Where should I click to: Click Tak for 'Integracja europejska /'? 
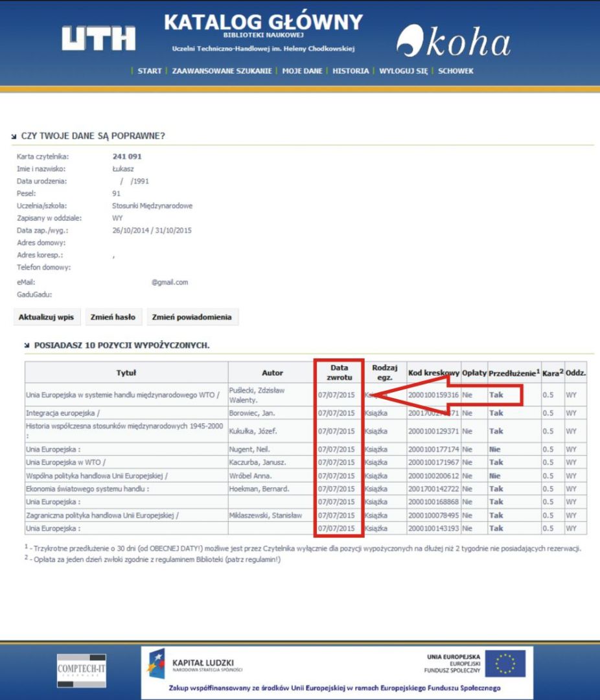click(496, 413)
